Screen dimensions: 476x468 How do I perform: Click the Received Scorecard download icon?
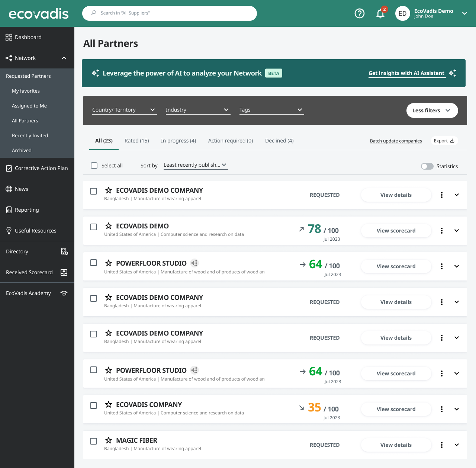coord(64,272)
